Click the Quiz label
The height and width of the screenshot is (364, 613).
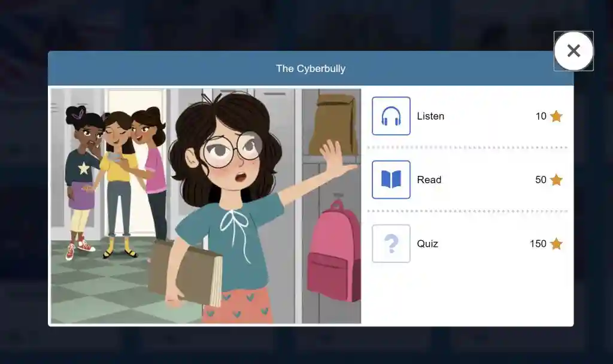pos(427,244)
